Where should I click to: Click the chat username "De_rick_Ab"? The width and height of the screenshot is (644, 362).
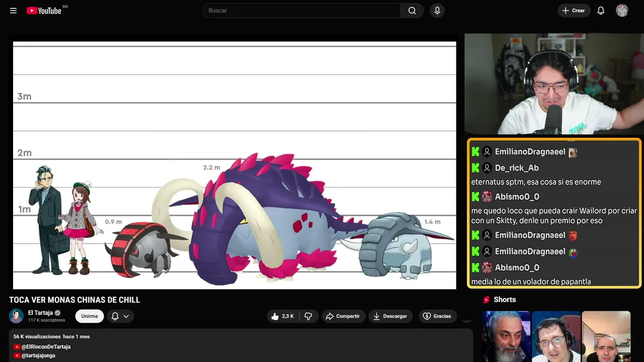517,168
